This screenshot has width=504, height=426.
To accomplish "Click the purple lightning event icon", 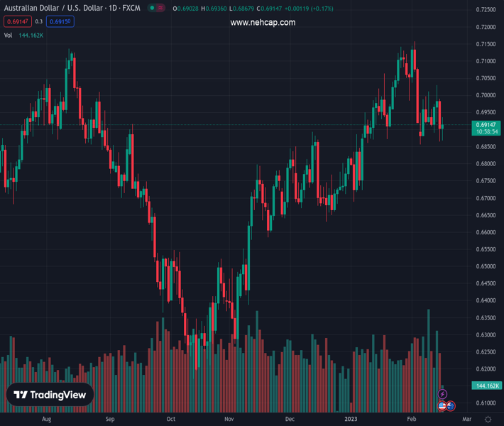I will [443, 394].
